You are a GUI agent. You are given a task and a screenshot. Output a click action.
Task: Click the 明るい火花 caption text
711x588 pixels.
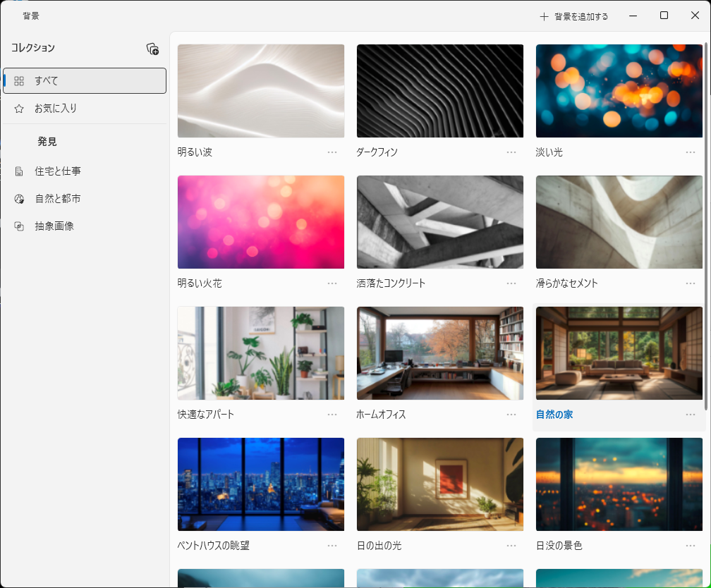[200, 283]
